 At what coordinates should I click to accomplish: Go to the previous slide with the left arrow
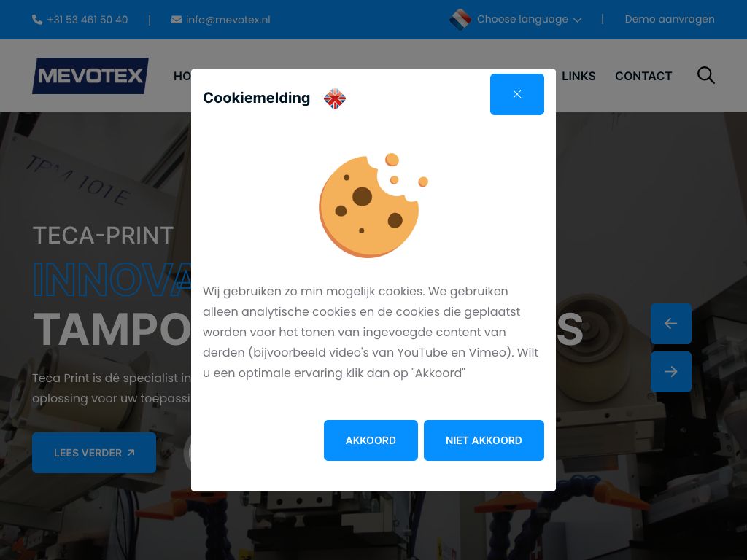point(671,324)
